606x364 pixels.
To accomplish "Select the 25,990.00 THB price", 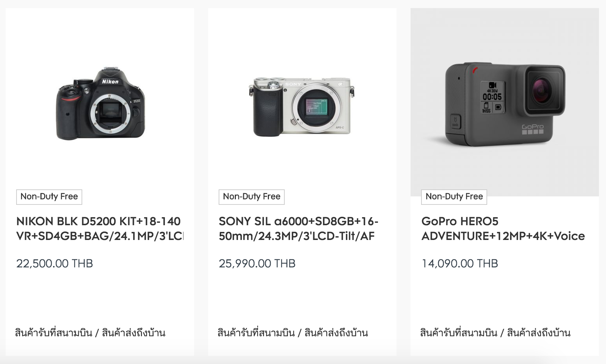I will [x=257, y=264].
